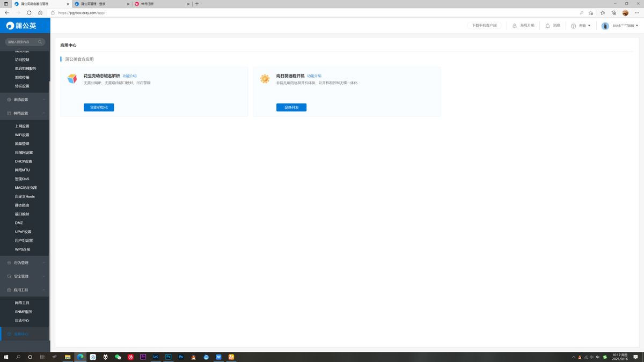Image resolution: width=644 pixels, height=362 pixels.
Task: Open 流量管理 in the sidebar
Action: coord(23,144)
